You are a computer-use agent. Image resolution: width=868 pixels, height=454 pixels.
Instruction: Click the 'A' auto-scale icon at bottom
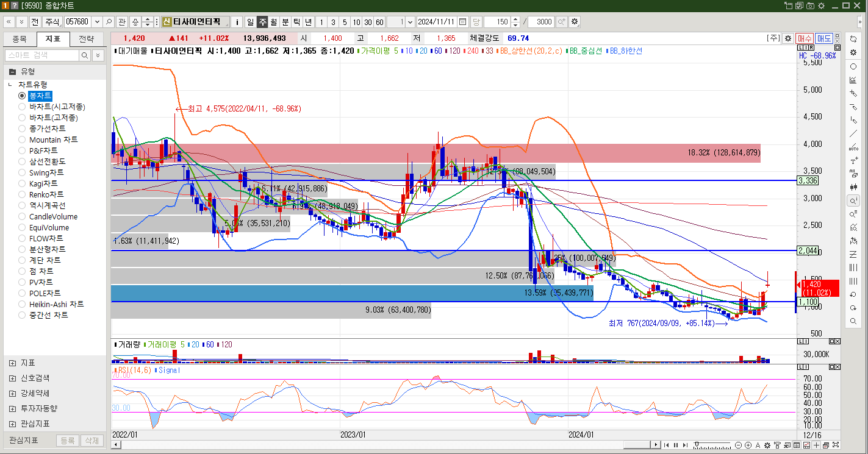point(758,445)
